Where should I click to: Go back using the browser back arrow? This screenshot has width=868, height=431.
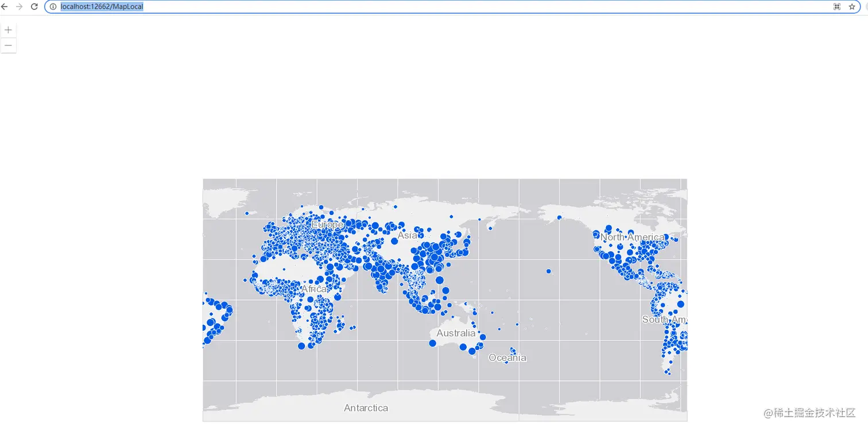[x=5, y=7]
